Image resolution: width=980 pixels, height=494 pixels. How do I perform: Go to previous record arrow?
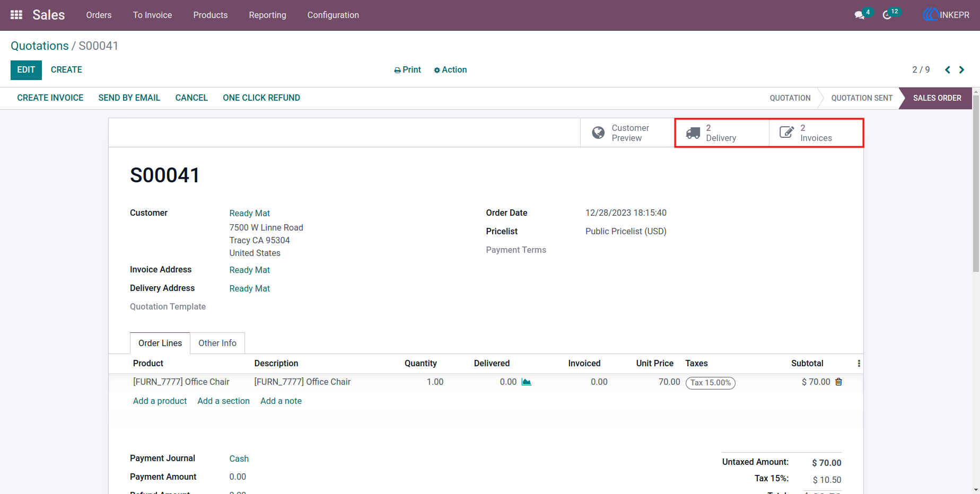pyautogui.click(x=948, y=70)
